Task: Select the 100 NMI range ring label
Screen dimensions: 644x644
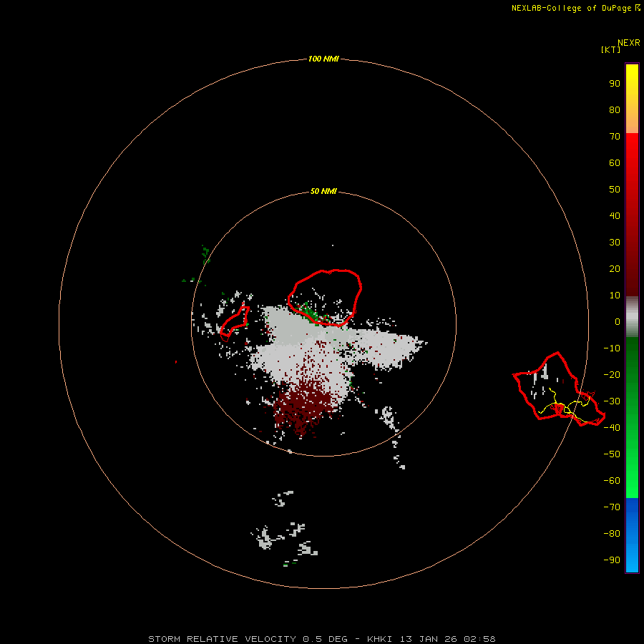Action: pyautogui.click(x=323, y=59)
